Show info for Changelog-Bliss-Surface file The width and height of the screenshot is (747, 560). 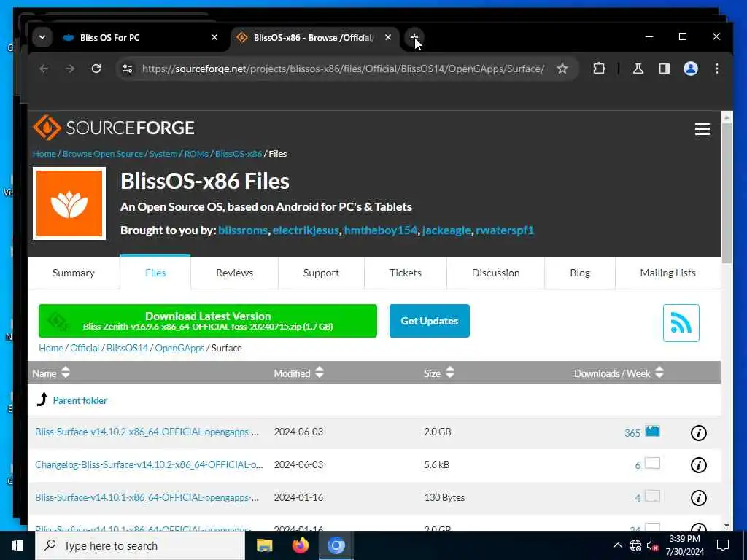point(698,465)
